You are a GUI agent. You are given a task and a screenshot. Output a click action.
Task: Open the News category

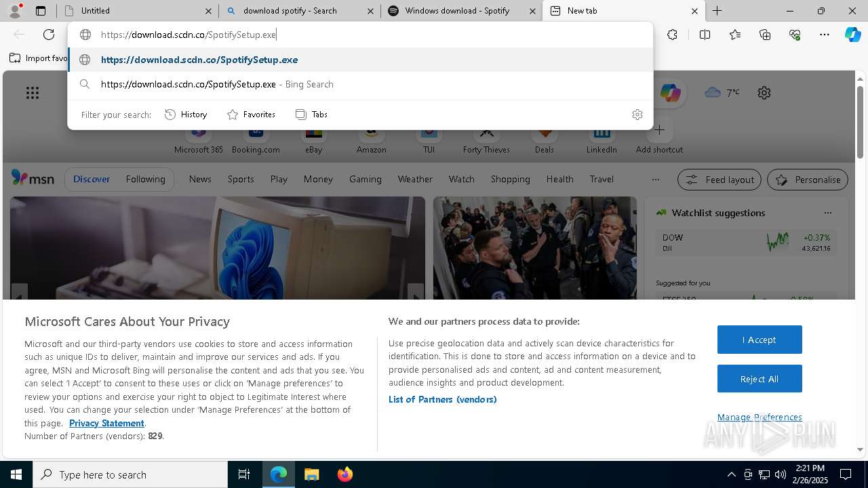(x=200, y=179)
